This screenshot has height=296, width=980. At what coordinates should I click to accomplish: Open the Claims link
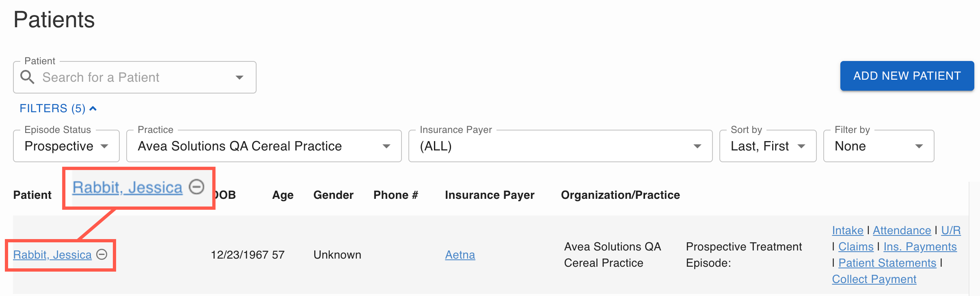coord(855,247)
